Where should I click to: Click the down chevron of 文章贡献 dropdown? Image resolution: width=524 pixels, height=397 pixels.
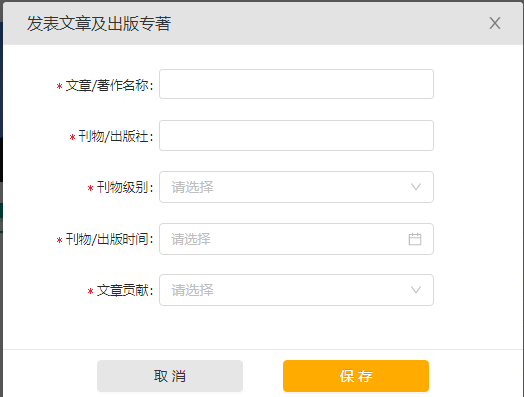pos(416,290)
